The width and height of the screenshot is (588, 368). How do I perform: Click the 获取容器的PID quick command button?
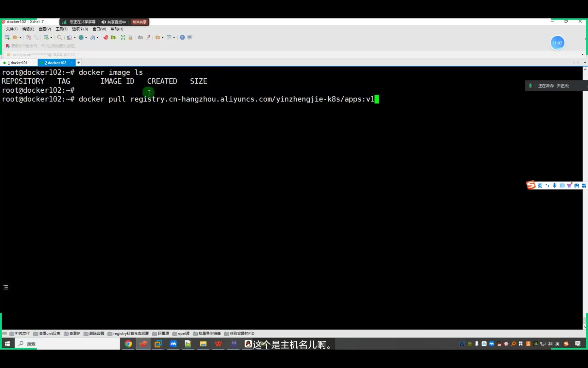pos(239,334)
